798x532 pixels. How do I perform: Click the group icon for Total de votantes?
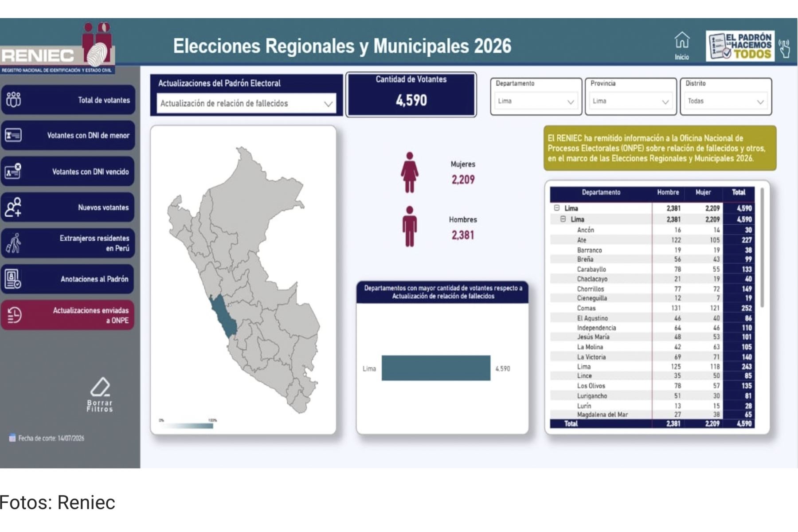(13, 100)
